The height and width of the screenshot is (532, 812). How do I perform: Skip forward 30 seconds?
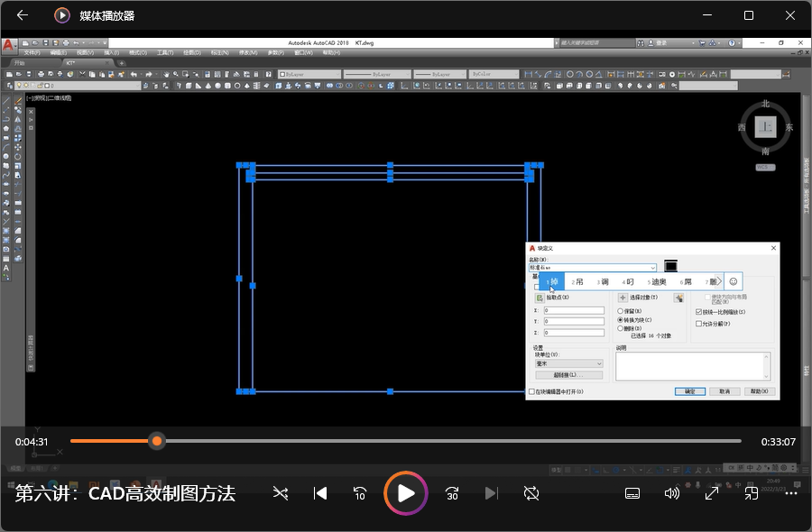[452, 493]
